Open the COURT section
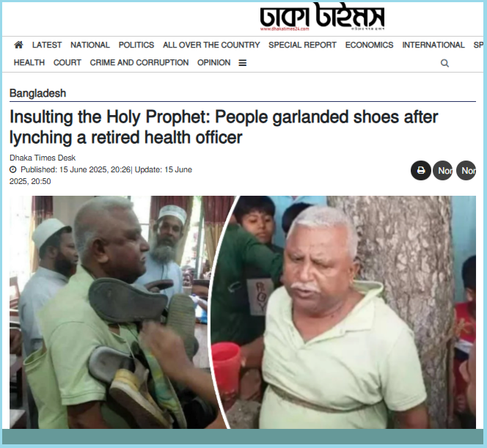The height and width of the screenshot is (448, 487). (x=67, y=63)
